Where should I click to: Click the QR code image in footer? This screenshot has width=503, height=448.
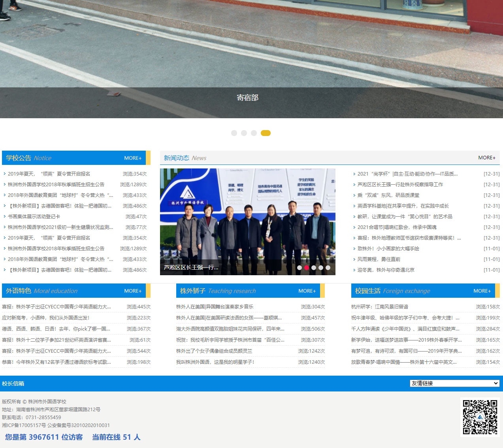pos(480,417)
